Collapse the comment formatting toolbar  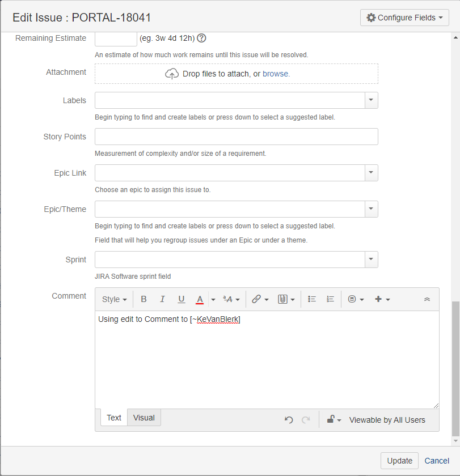[x=427, y=299]
